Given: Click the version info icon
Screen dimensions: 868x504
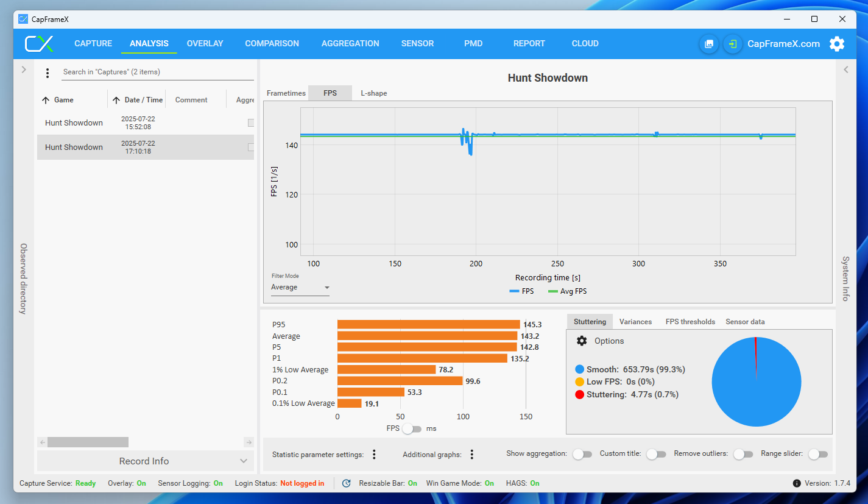Looking at the screenshot, I should click(x=797, y=483).
